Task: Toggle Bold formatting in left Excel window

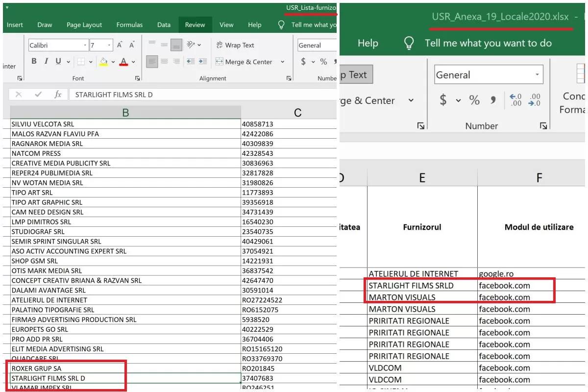Action: click(x=34, y=61)
